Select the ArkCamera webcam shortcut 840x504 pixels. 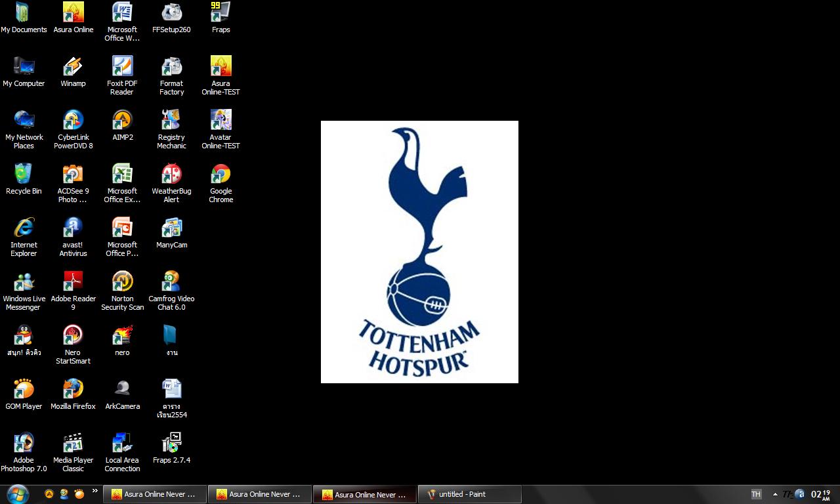pos(122,394)
